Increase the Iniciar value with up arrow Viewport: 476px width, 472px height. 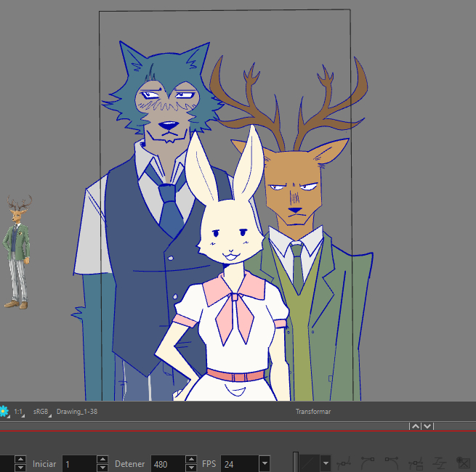(103, 460)
